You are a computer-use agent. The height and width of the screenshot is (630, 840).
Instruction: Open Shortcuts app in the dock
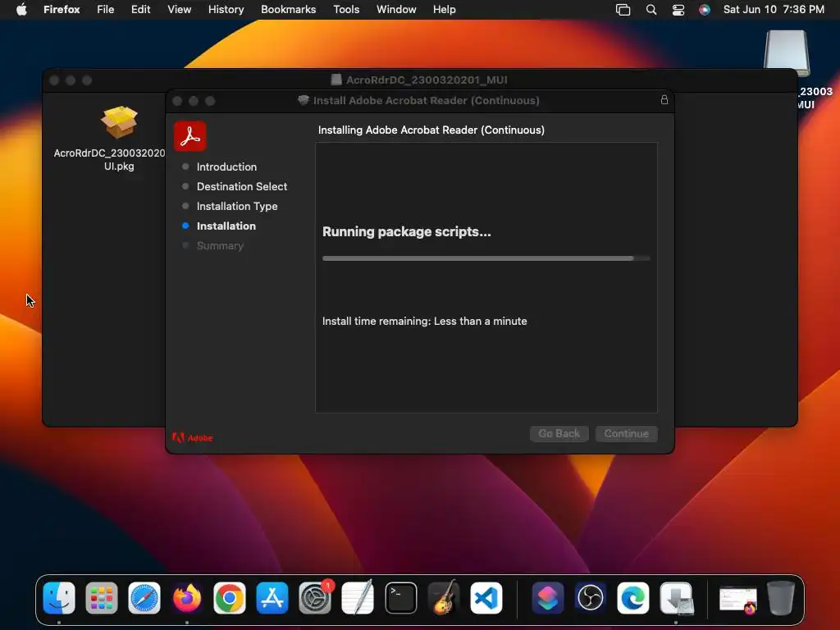coord(547,598)
